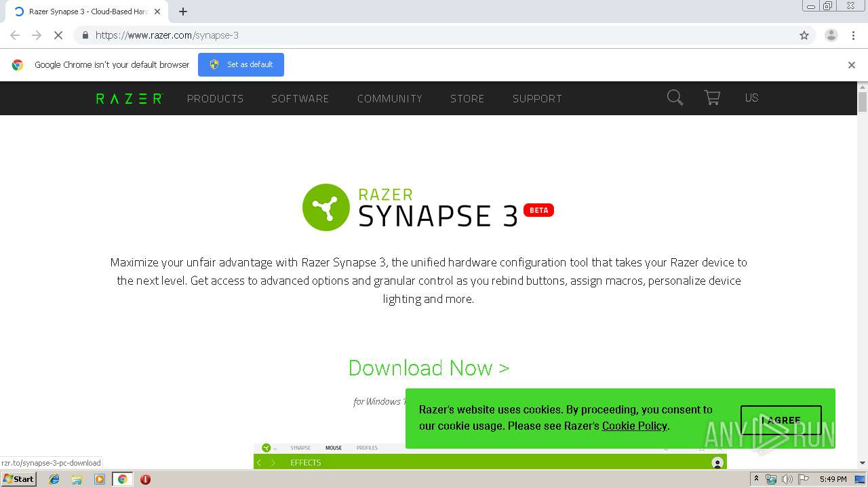Click the EFFECTS header in the preview image
The image size is (868, 488).
(x=305, y=462)
